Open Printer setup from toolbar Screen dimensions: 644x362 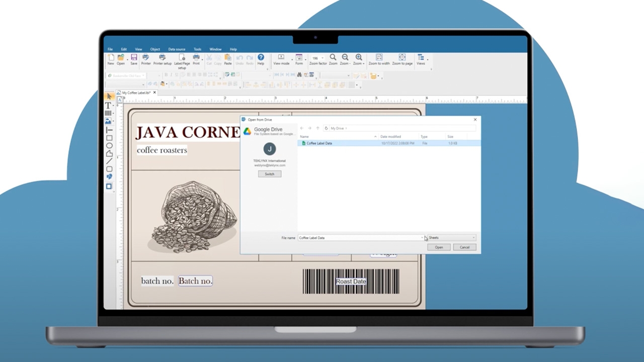pyautogui.click(x=162, y=58)
